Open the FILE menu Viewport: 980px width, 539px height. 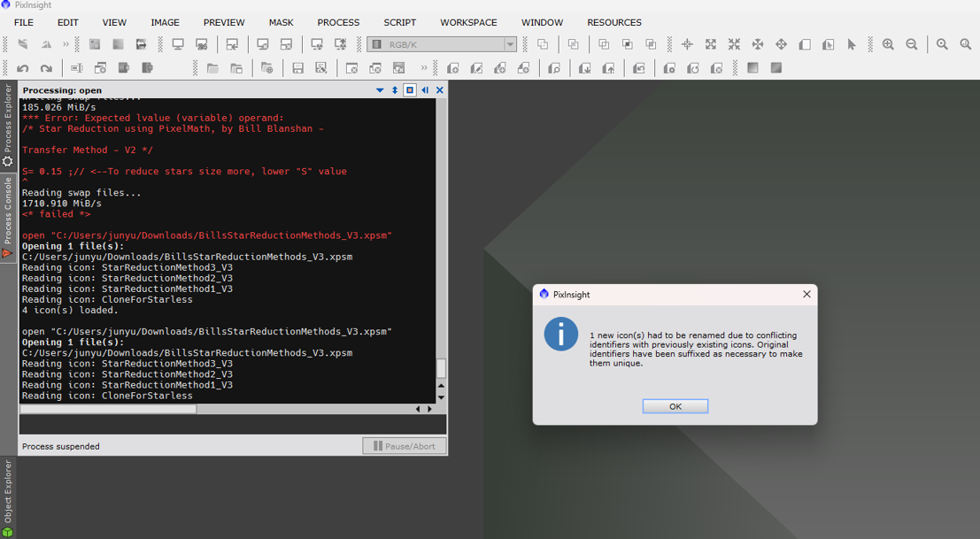click(24, 22)
